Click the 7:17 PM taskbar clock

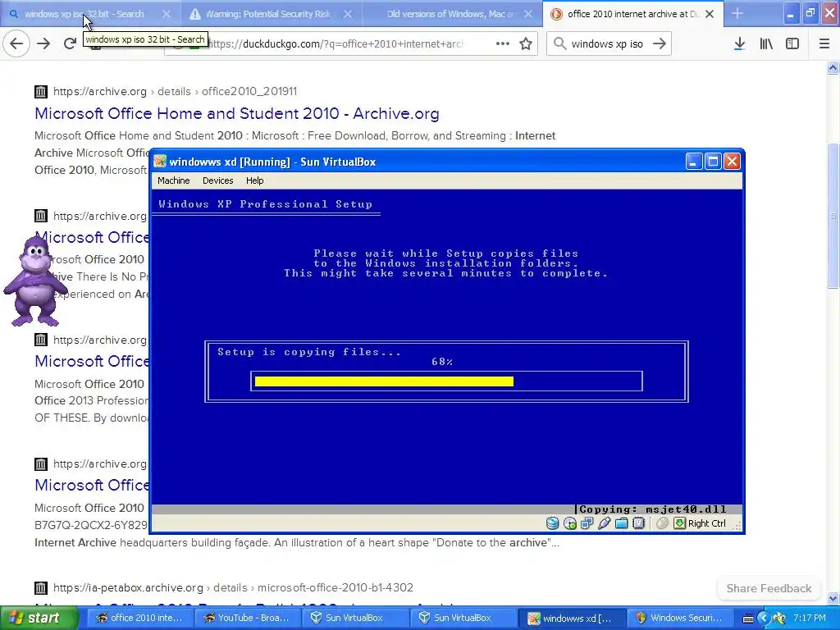[810, 619]
